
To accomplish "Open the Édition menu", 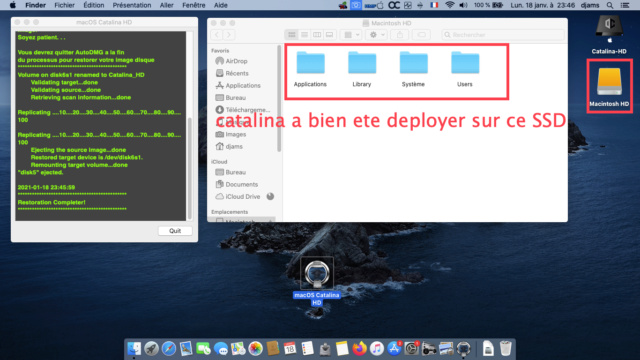I will click(94, 5).
